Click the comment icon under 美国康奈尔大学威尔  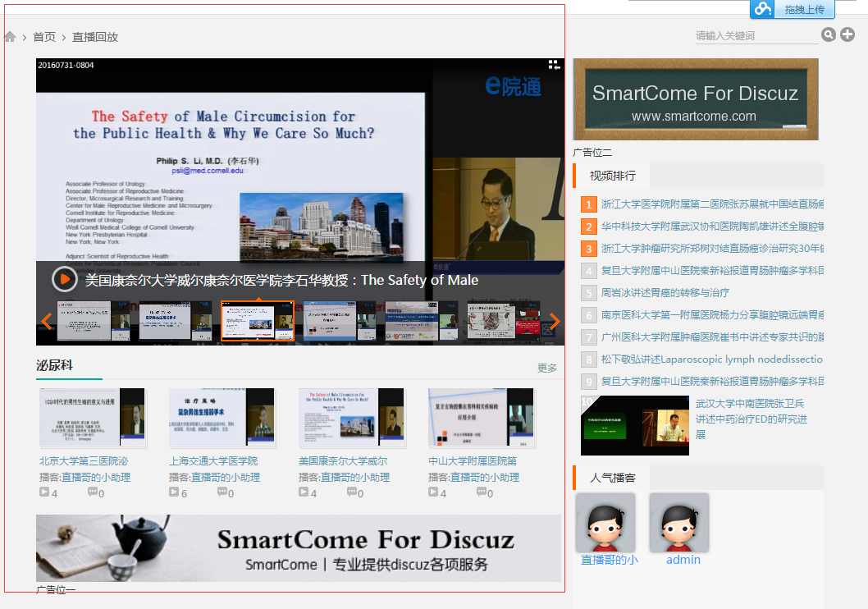point(351,492)
